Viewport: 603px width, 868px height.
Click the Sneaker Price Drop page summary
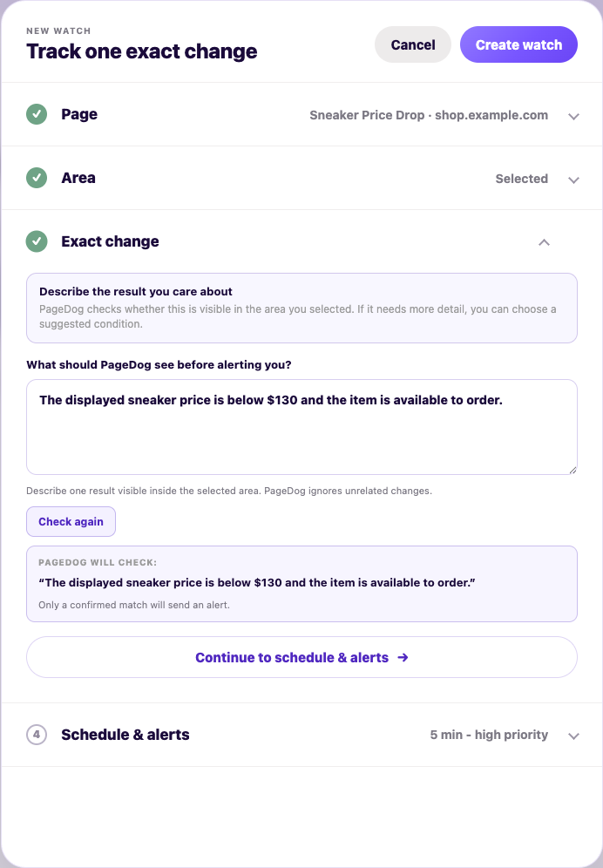tap(429, 115)
